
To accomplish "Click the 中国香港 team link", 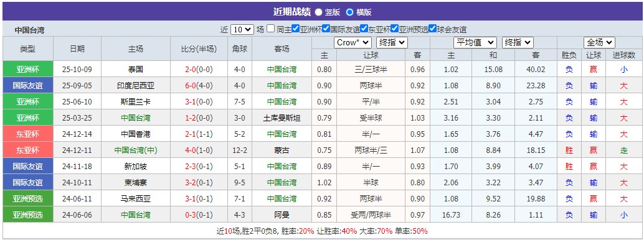I will 136,134.
